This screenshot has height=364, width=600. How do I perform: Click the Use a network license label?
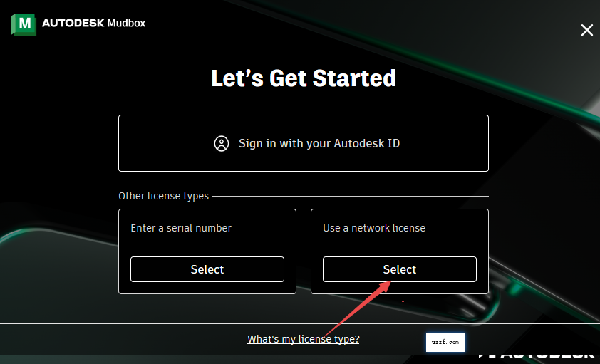tap(374, 228)
